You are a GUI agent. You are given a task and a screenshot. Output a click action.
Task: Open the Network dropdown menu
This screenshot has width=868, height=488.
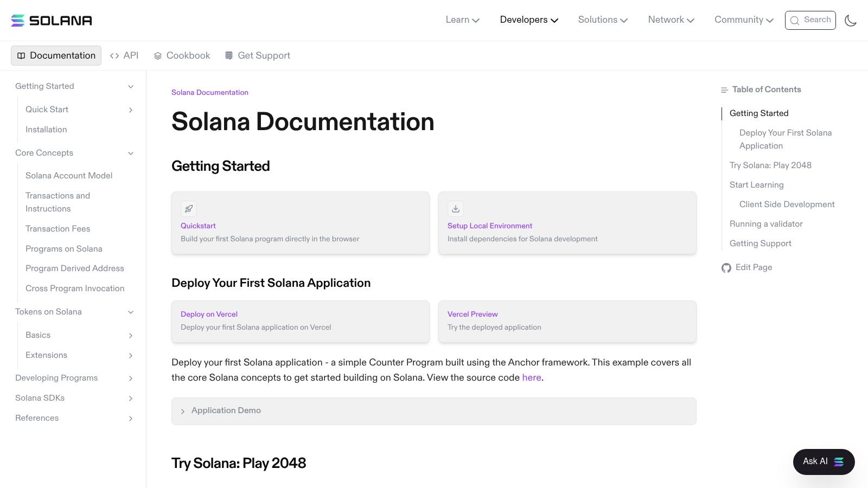coord(671,20)
